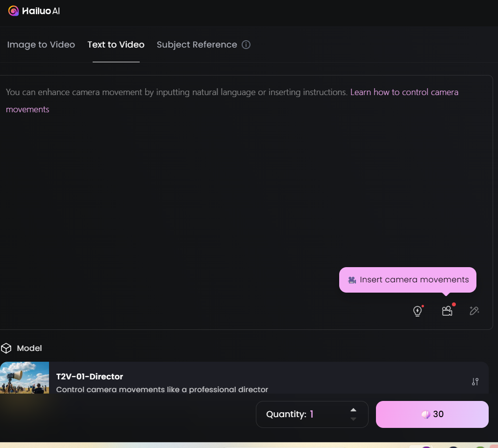The width and height of the screenshot is (498, 448).
Task: Show Subject Reference info tooltip icon
Action: 246,45
